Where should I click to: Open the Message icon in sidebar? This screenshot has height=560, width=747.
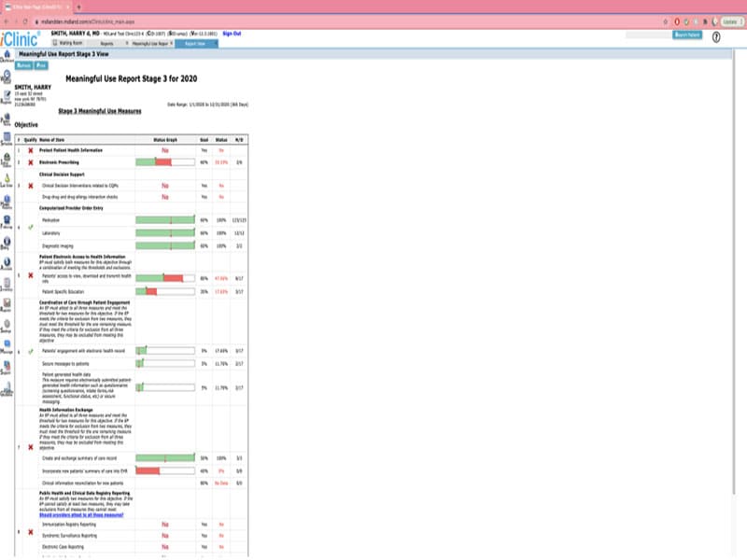pos(7,346)
